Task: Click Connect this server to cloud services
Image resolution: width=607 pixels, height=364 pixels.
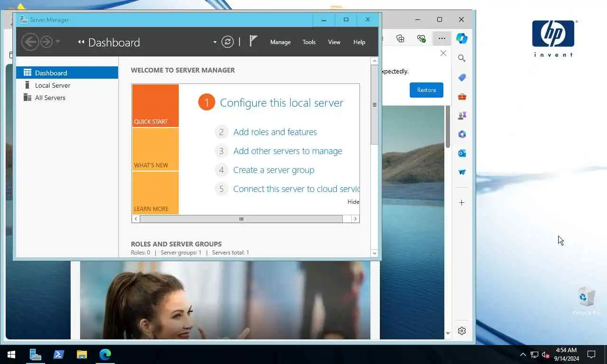Action: click(296, 189)
